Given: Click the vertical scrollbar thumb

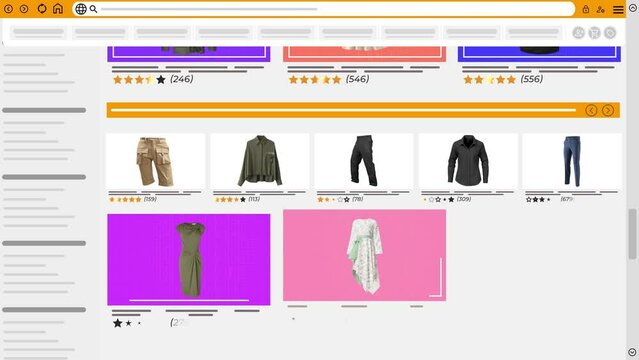Looking at the screenshot, I should pyautogui.click(x=632, y=234).
